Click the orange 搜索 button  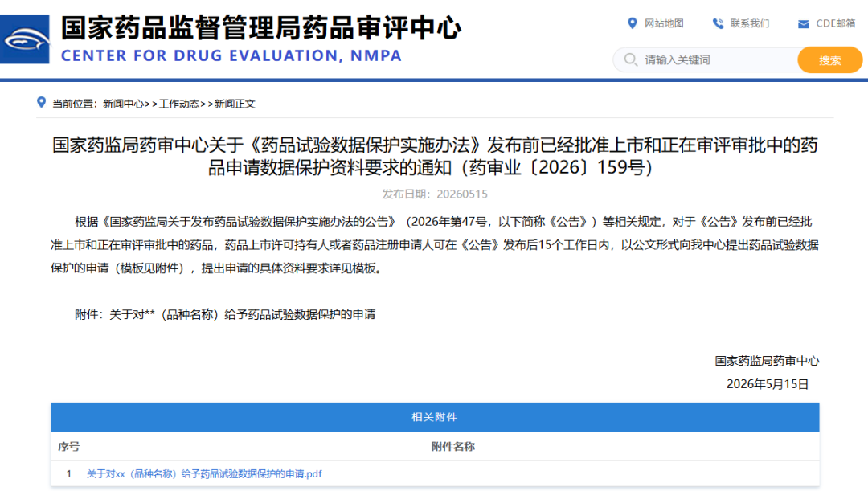[829, 59]
